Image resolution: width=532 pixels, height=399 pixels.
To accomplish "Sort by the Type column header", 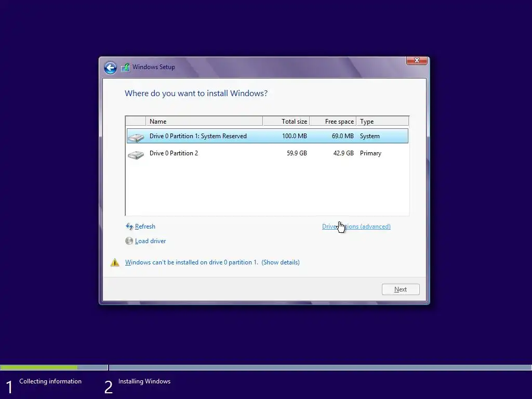I will pyautogui.click(x=382, y=121).
